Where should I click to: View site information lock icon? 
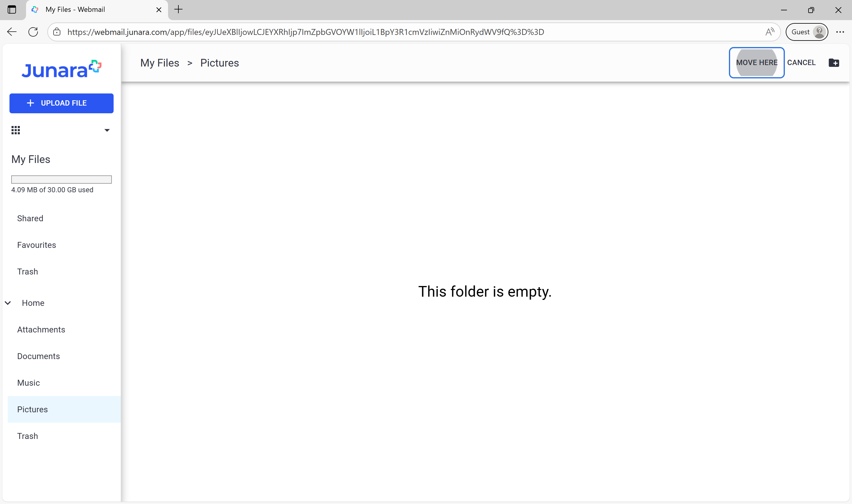[57, 32]
